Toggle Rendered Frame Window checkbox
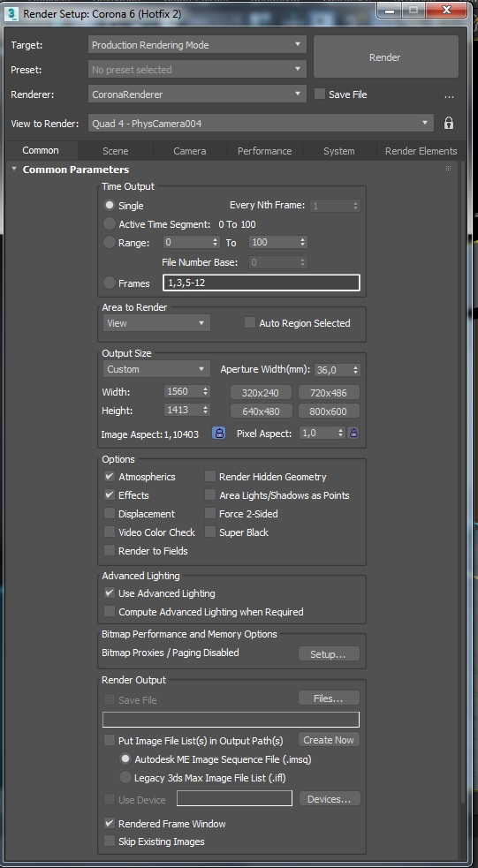The height and width of the screenshot is (868, 478). [x=110, y=823]
